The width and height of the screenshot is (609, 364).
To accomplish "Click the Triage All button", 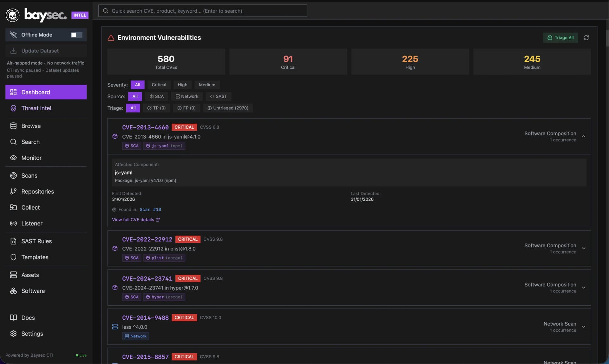I will [560, 38].
